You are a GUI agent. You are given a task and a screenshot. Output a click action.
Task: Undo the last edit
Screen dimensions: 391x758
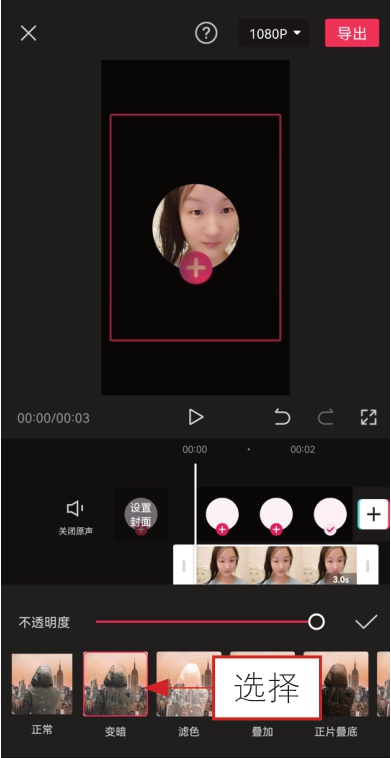(x=282, y=417)
